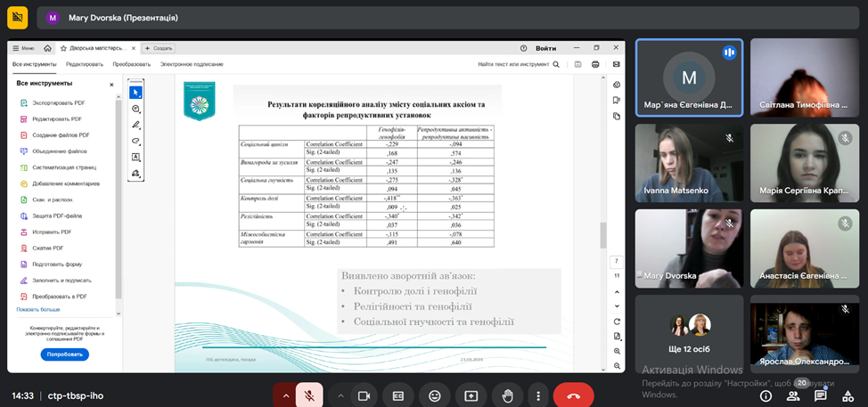
Task: Select the highlighter pen tool in the PDF toolbar
Action: 136,125
